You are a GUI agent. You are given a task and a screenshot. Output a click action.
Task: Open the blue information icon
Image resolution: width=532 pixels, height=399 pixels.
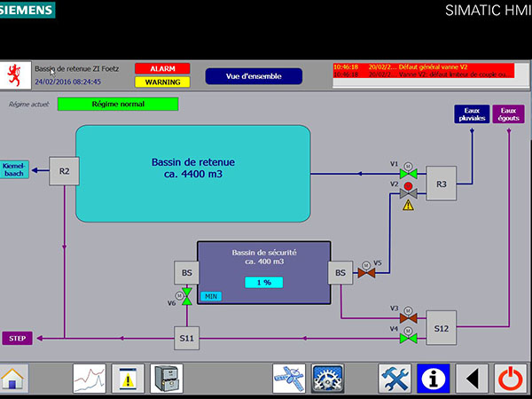coord(434,379)
